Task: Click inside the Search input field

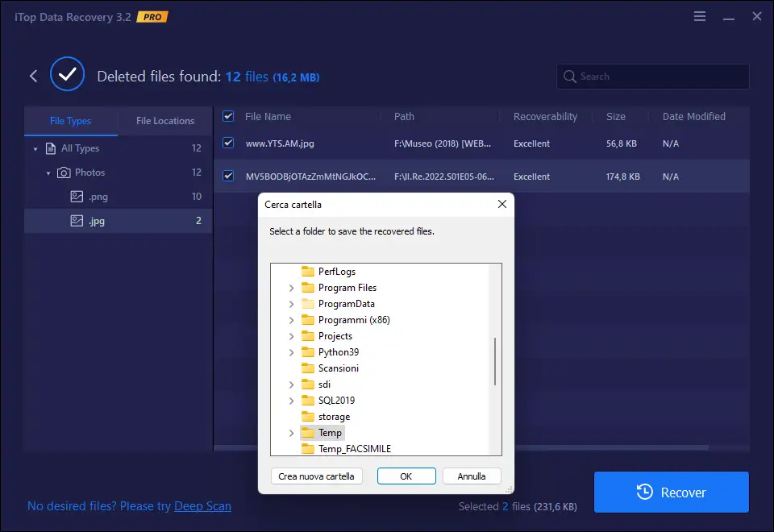Action: [x=653, y=76]
